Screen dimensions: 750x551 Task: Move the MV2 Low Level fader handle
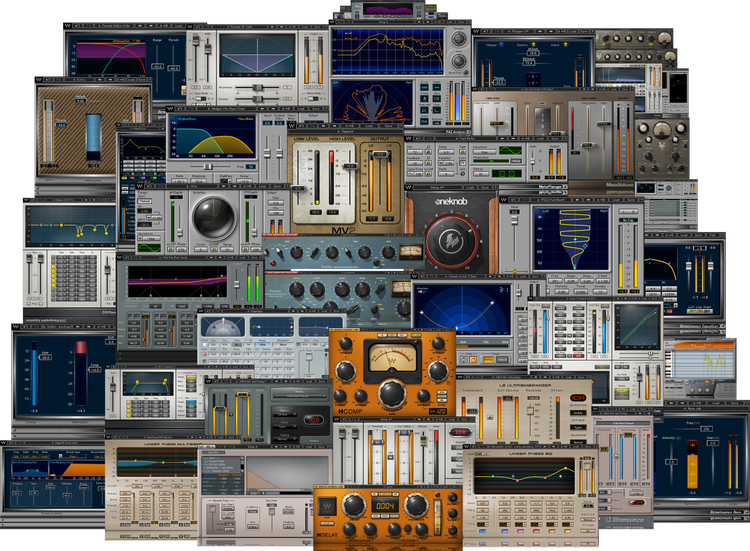(x=298, y=188)
